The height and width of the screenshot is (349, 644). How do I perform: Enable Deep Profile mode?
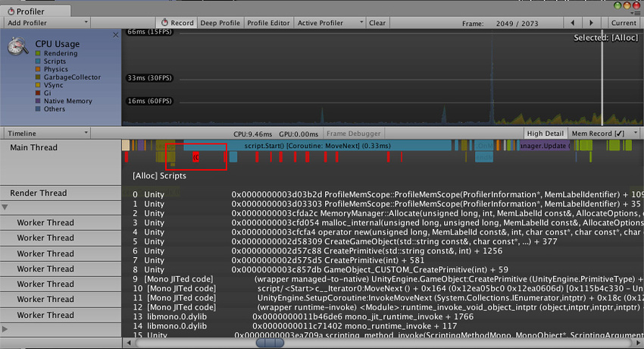[220, 23]
